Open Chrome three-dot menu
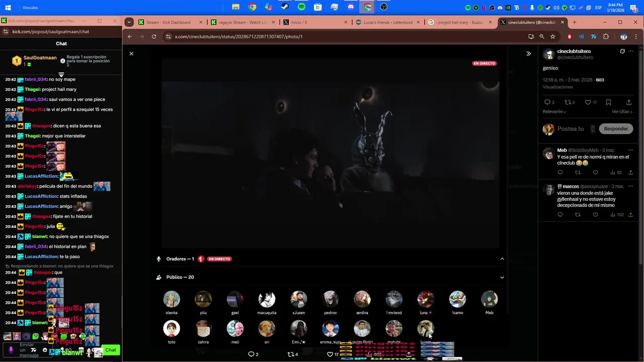The height and width of the screenshot is (362, 644). [x=636, y=37]
